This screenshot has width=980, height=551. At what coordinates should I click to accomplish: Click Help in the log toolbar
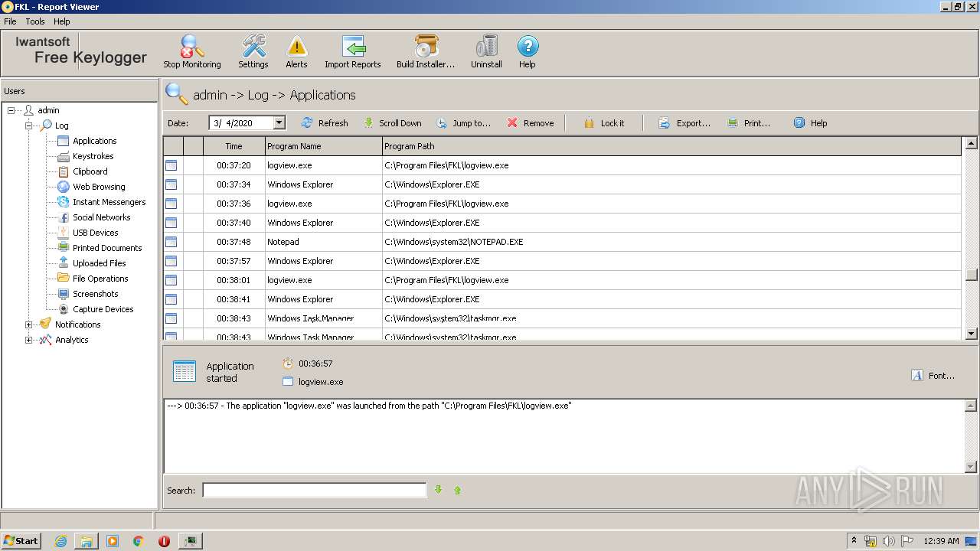click(x=810, y=123)
